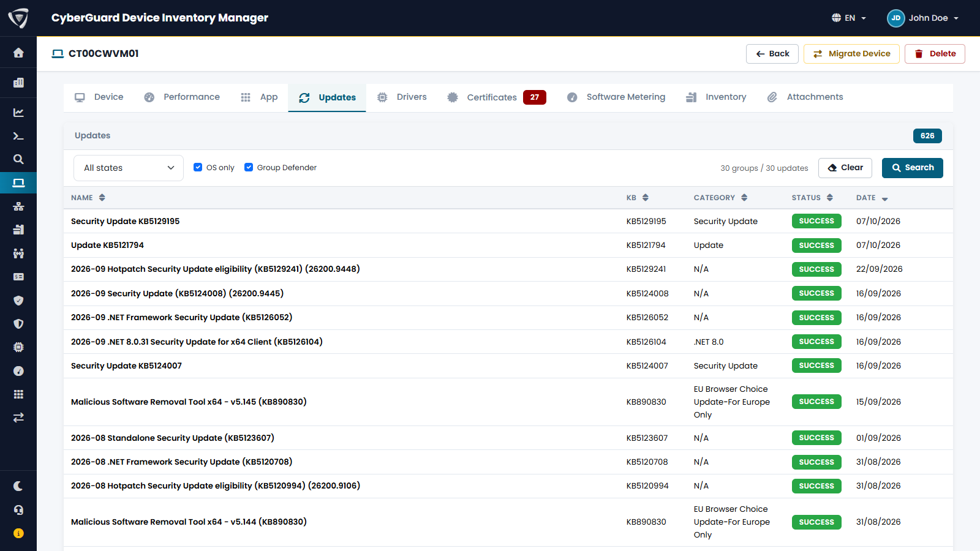Click the yellow info icon in sidebar
The height and width of the screenshot is (551, 980).
(18, 533)
